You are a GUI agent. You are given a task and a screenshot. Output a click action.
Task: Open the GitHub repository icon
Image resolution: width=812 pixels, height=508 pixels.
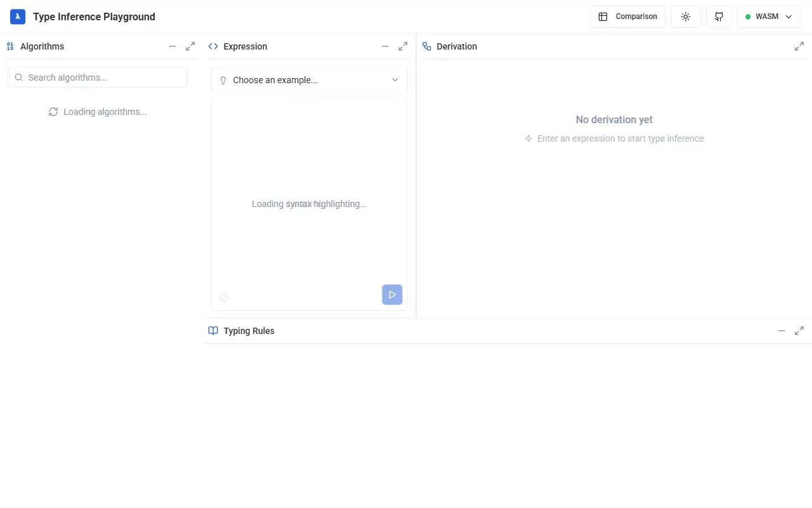719,17
